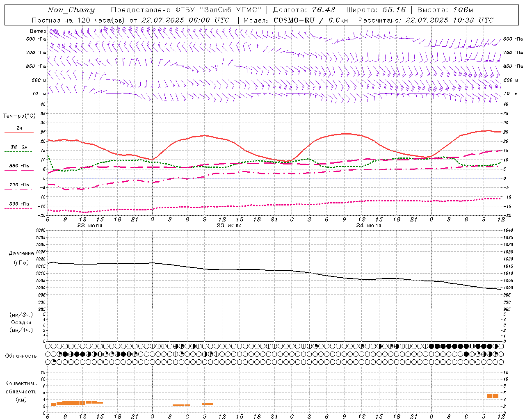Click the (мм/3ч.) precipitation unit label

point(21,315)
